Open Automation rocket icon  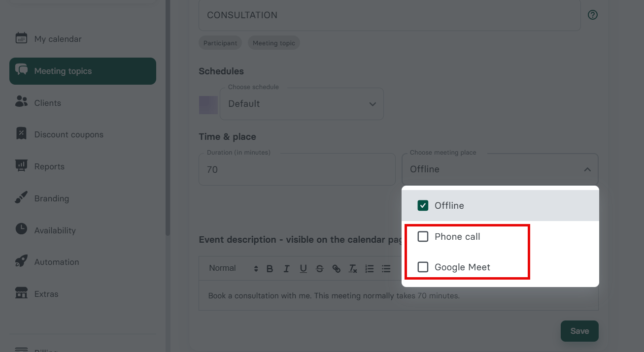[21, 261]
